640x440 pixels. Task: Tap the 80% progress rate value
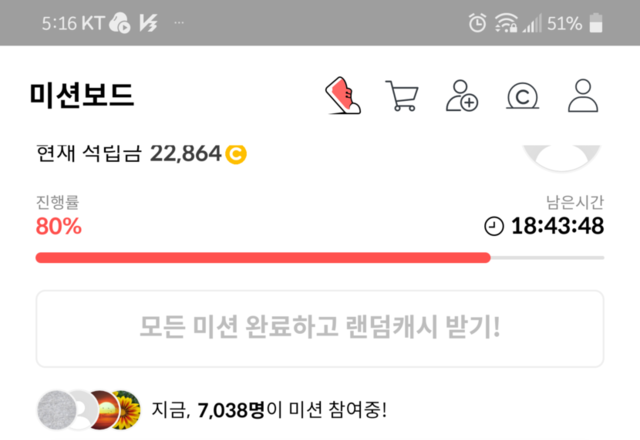pyautogui.click(x=59, y=226)
